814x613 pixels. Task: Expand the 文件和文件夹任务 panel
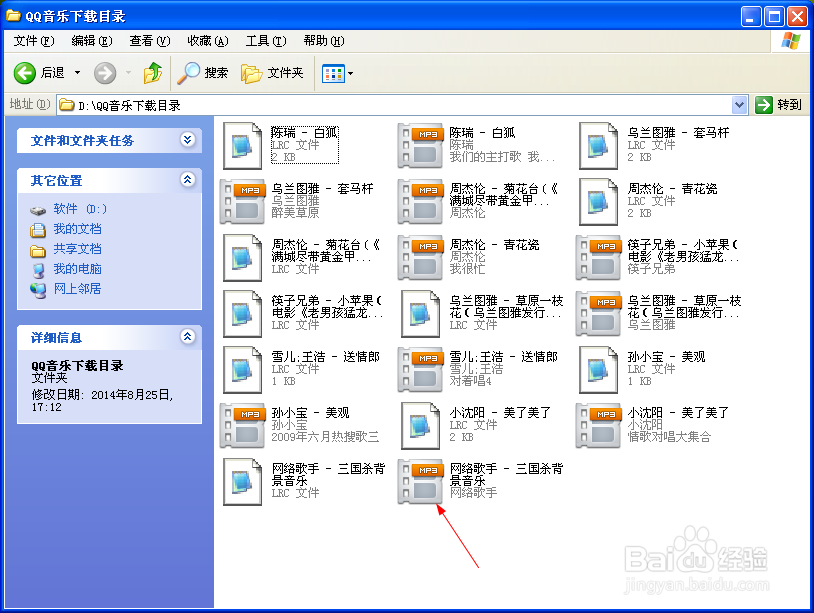[x=187, y=140]
